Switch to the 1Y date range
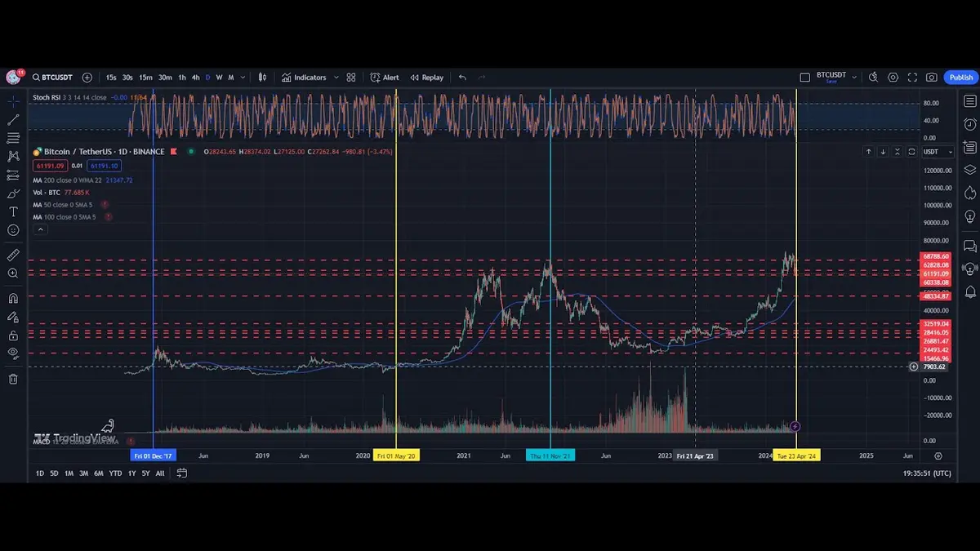The image size is (980, 551). tap(131, 473)
